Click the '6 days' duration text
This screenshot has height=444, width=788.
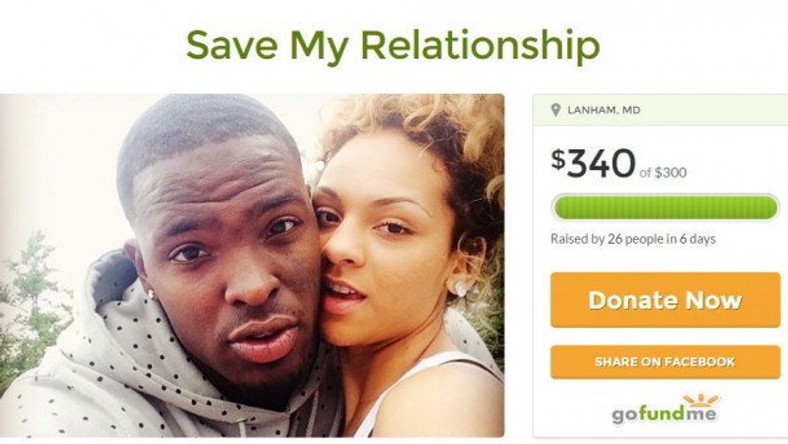click(698, 239)
